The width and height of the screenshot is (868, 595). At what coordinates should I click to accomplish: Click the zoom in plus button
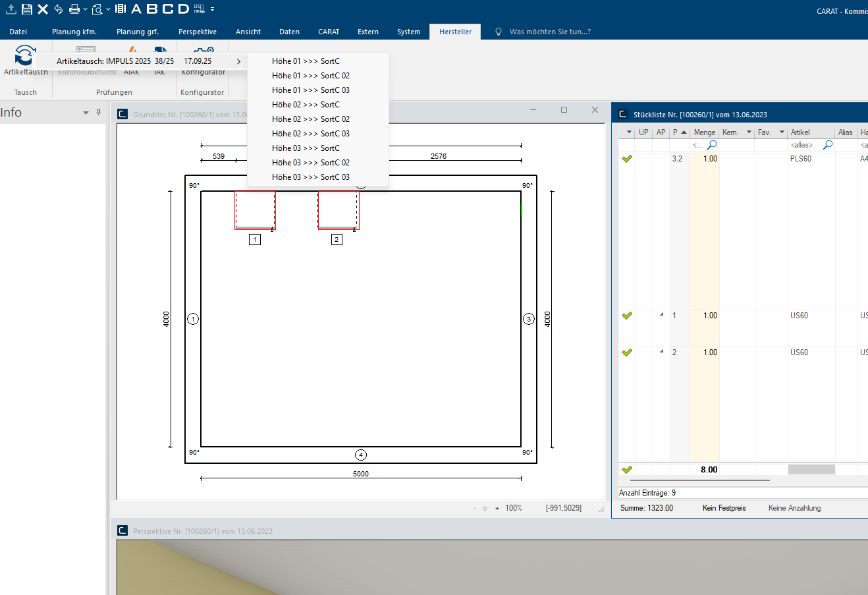point(497,509)
